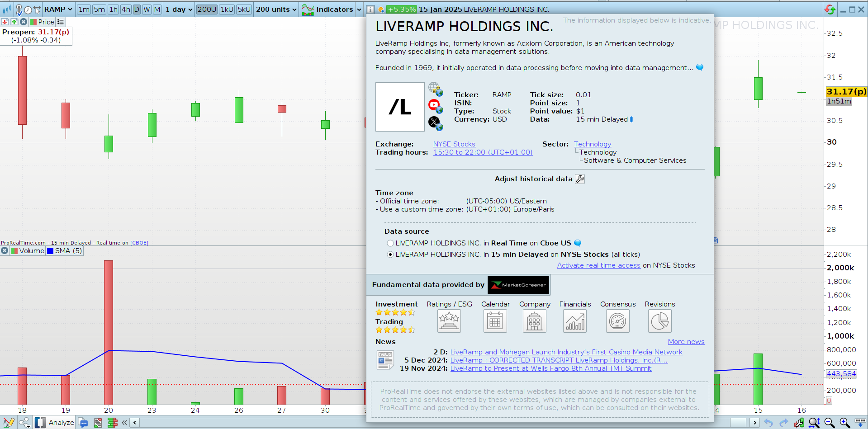
Task: Open the More news link
Action: click(686, 342)
